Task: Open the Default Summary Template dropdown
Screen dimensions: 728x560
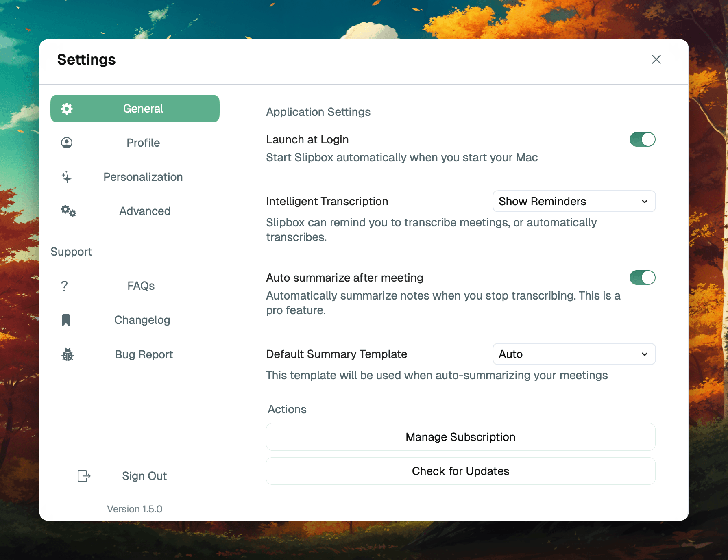Action: point(574,354)
